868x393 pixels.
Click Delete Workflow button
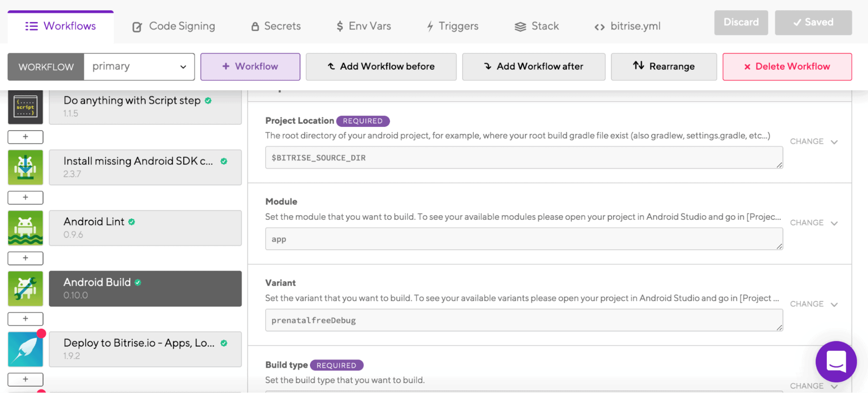coord(787,67)
